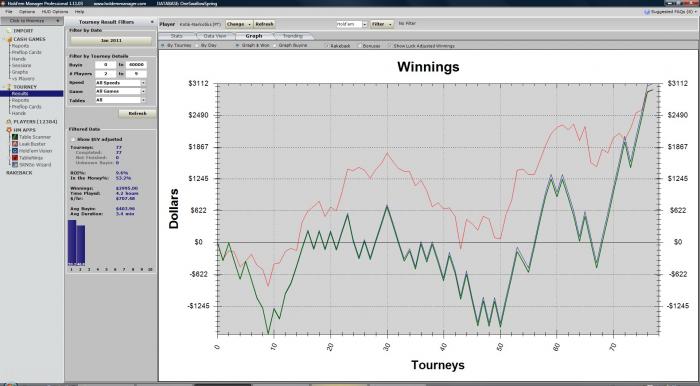Open the Filter dropdown button
This screenshot has height=386, width=700.
click(x=382, y=24)
